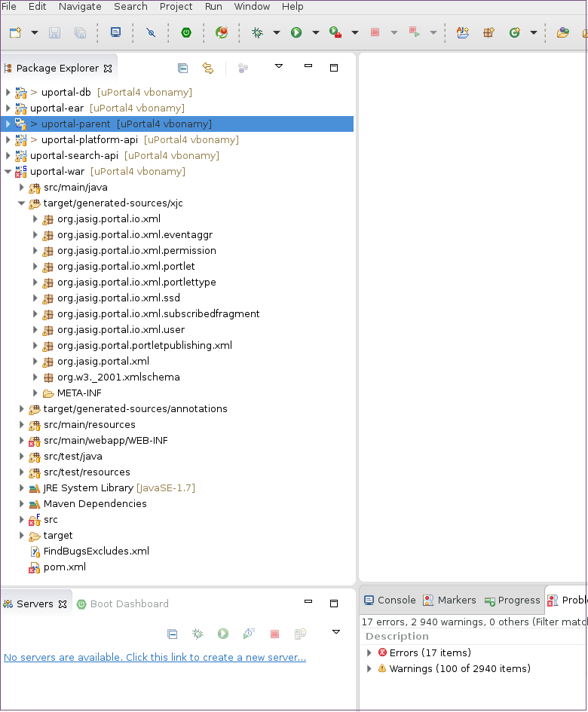Open the Run button's dropdown arrow

(x=315, y=32)
